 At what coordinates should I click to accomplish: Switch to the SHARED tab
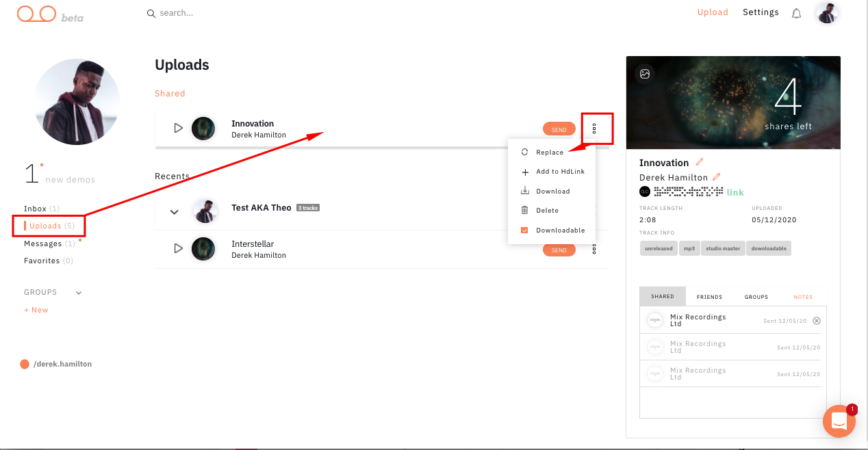(x=663, y=297)
